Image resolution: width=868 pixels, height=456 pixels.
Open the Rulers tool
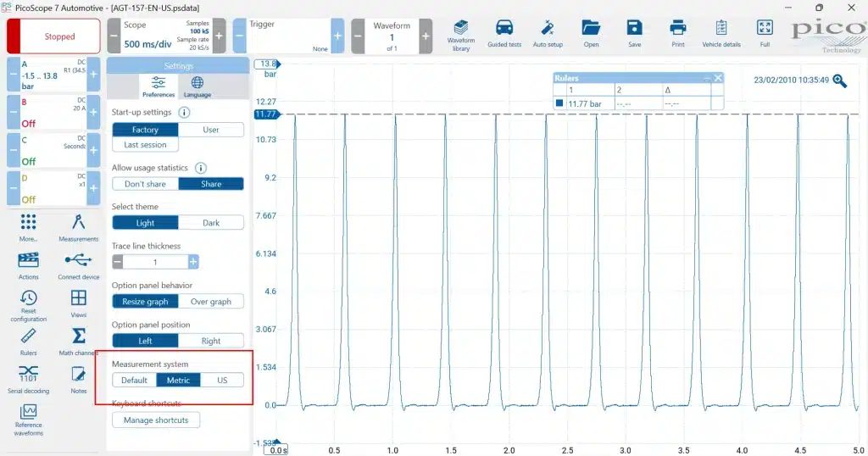(x=28, y=342)
